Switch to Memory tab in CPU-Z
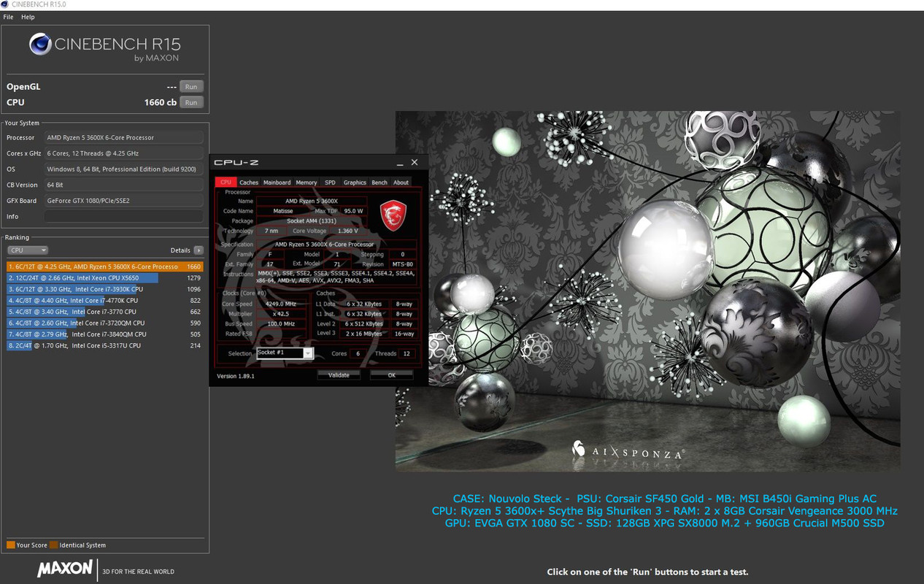Image resolution: width=924 pixels, height=584 pixels. [307, 182]
